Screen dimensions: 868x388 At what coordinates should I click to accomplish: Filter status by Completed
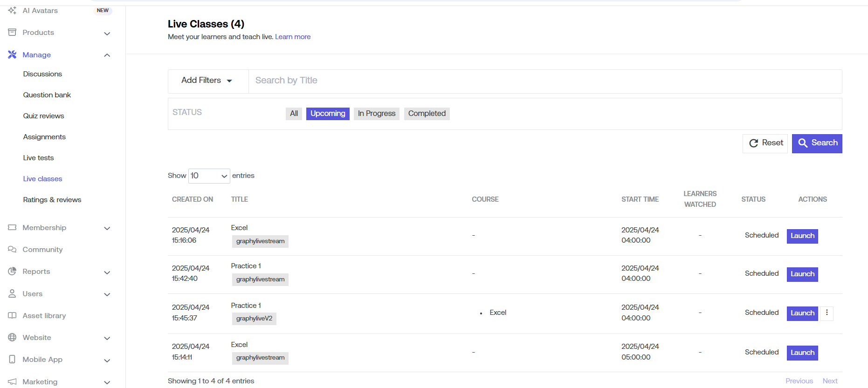pos(427,114)
